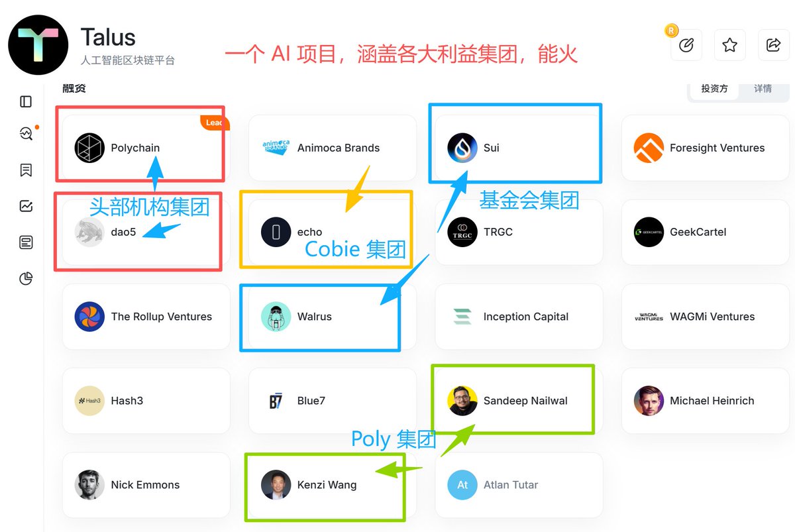The image size is (795, 532).
Task: Click Michael Heinrich's avatar
Action: coord(649,401)
